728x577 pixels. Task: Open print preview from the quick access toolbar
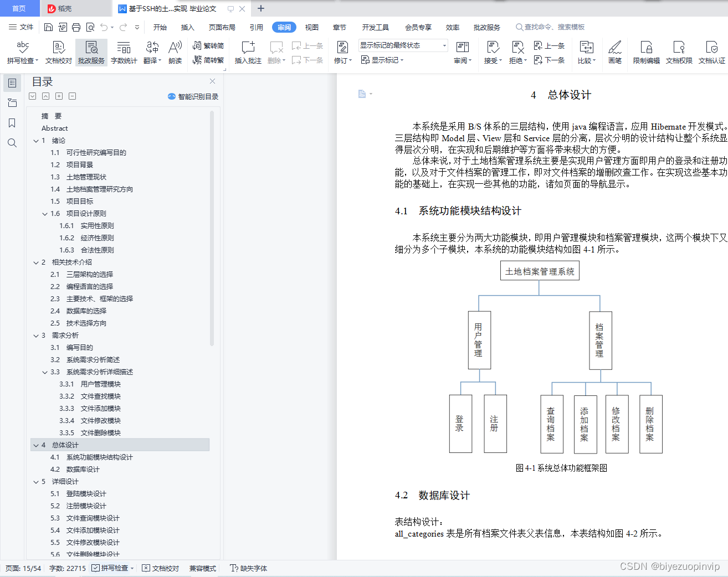tap(90, 27)
